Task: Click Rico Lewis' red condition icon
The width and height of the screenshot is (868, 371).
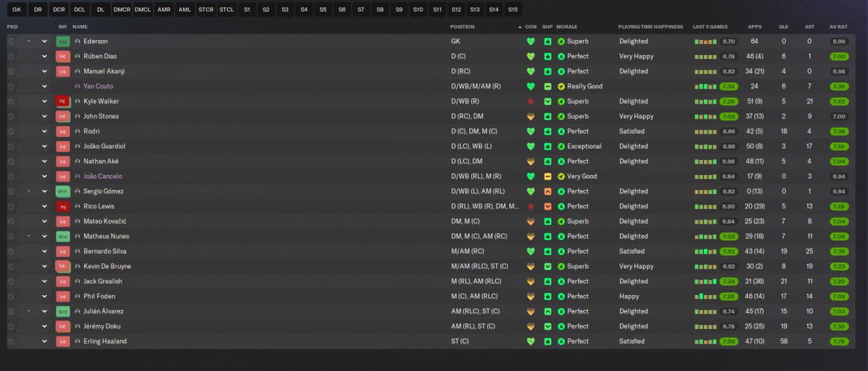Action: 530,206
